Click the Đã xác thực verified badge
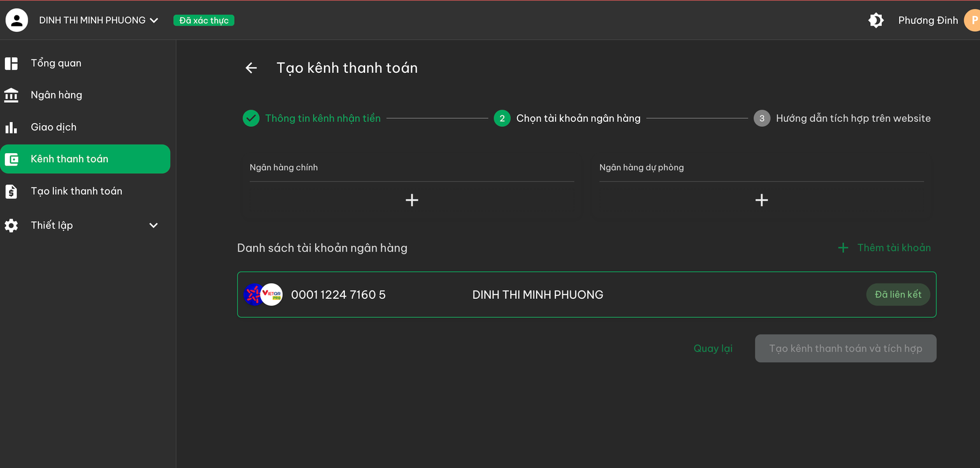 click(x=204, y=20)
